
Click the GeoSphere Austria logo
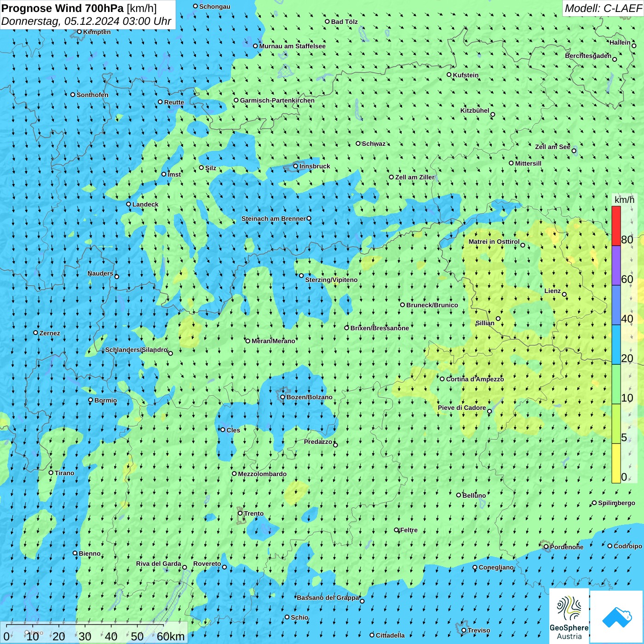click(569, 616)
